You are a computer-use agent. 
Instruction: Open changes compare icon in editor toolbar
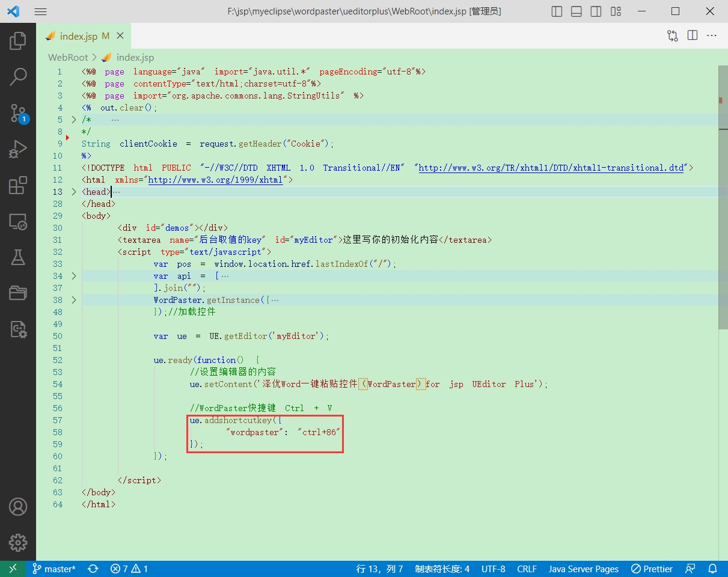click(673, 36)
